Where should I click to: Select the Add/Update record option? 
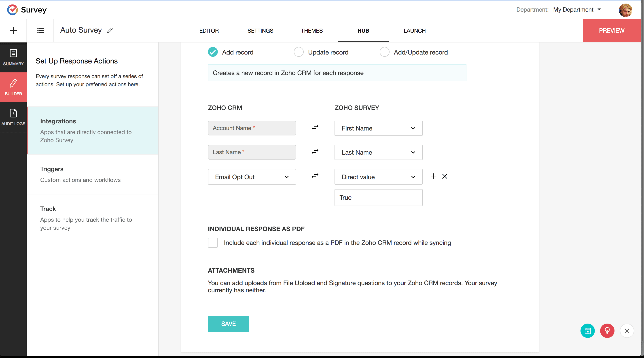click(x=384, y=52)
